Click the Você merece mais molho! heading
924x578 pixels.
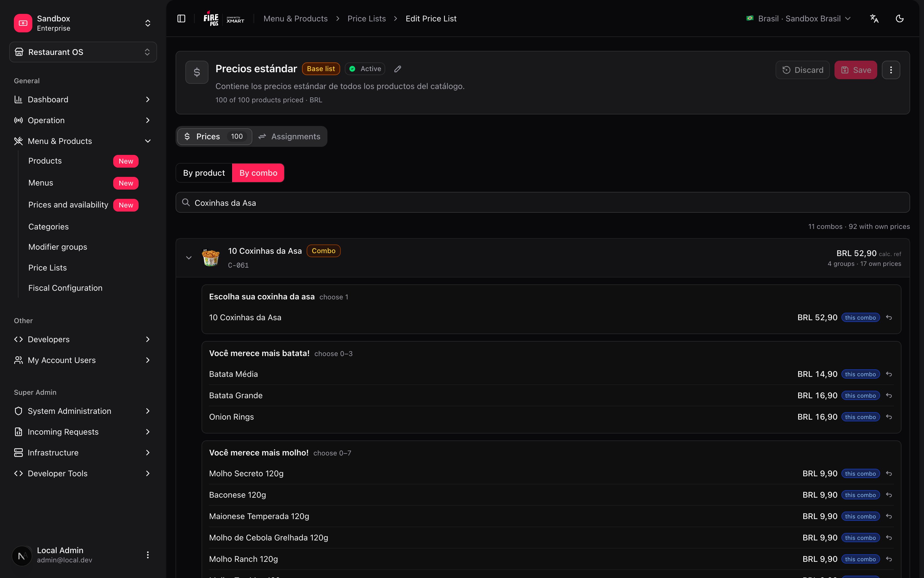coord(259,453)
